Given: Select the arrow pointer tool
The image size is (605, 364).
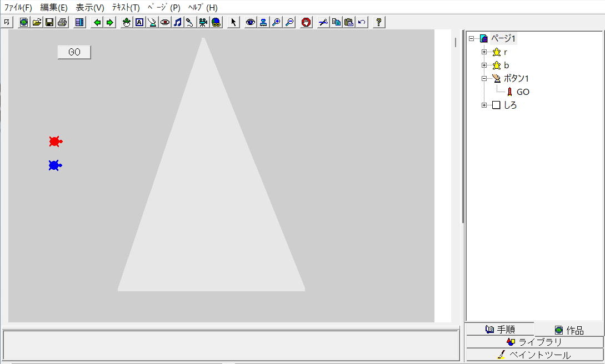Looking at the screenshot, I should click(233, 22).
